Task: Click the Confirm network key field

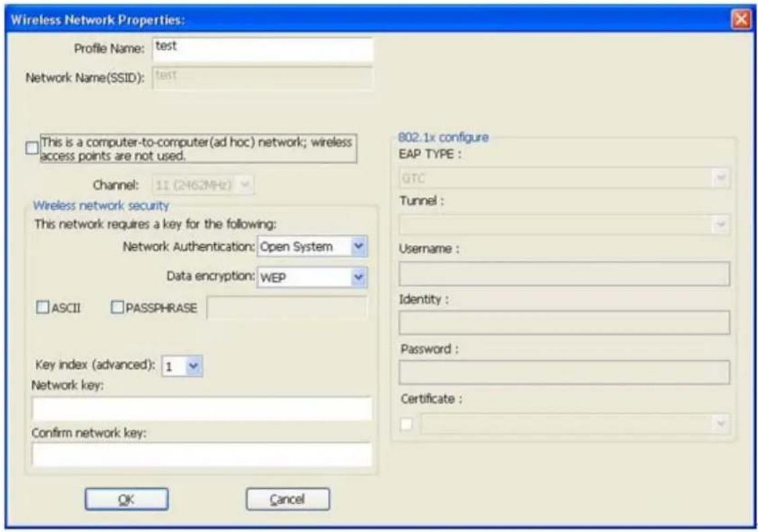Action: click(x=202, y=455)
